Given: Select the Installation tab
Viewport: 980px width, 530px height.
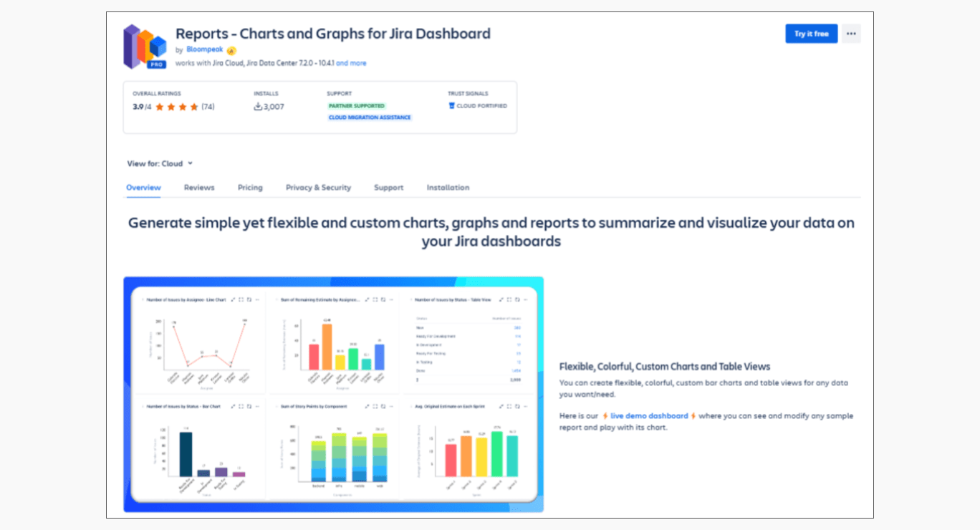Looking at the screenshot, I should [x=448, y=188].
